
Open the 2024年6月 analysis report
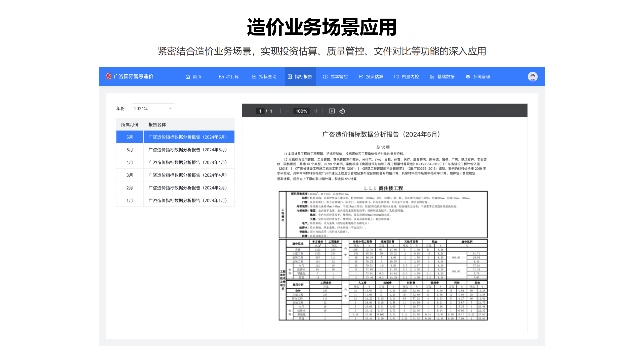point(187,137)
